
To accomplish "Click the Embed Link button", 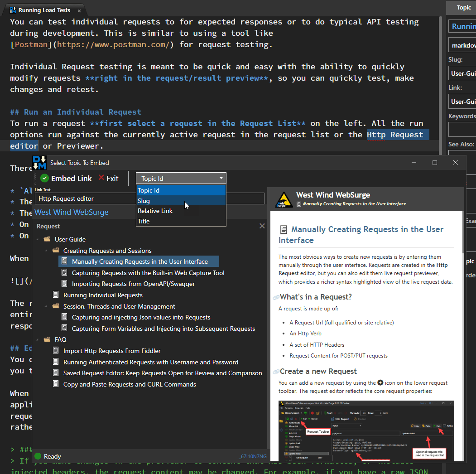I will tap(67, 179).
